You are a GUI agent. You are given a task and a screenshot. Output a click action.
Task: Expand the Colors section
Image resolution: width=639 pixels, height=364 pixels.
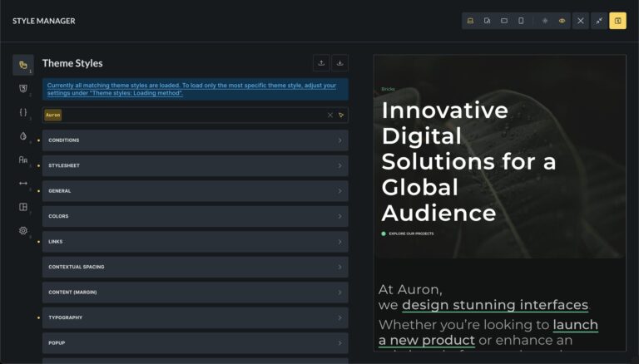pos(195,216)
